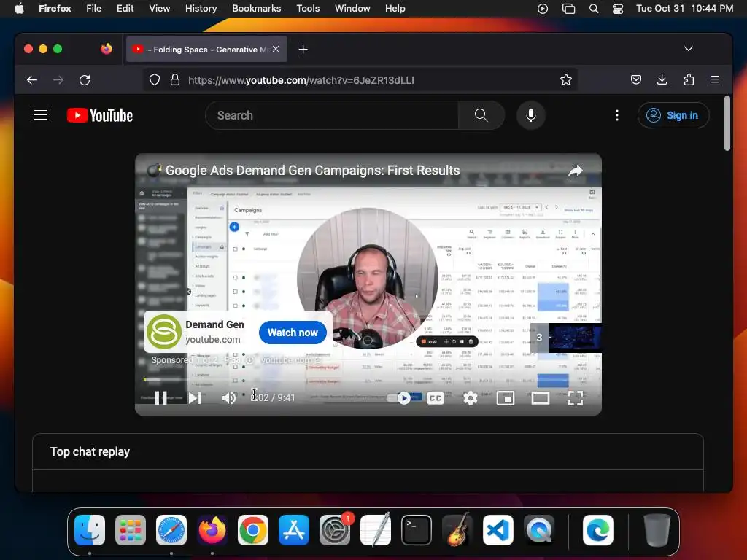
Task: Open Spotlight search in menu bar
Action: click(x=594, y=9)
